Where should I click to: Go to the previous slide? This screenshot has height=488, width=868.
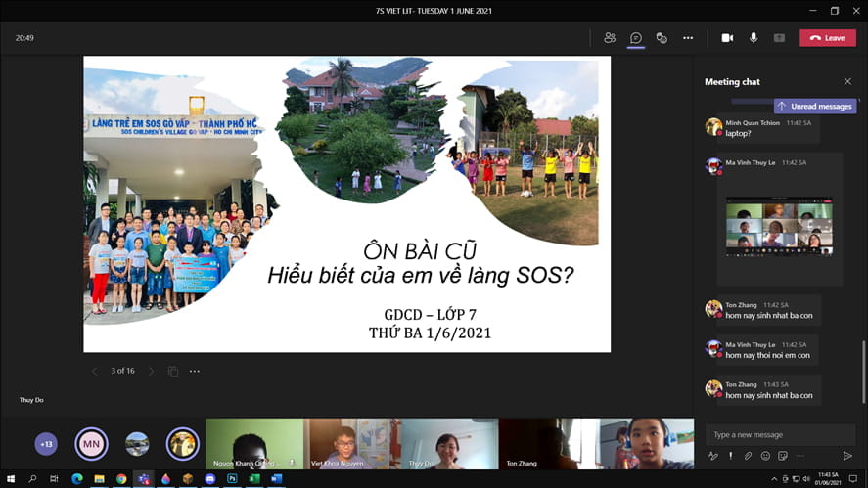tap(94, 372)
